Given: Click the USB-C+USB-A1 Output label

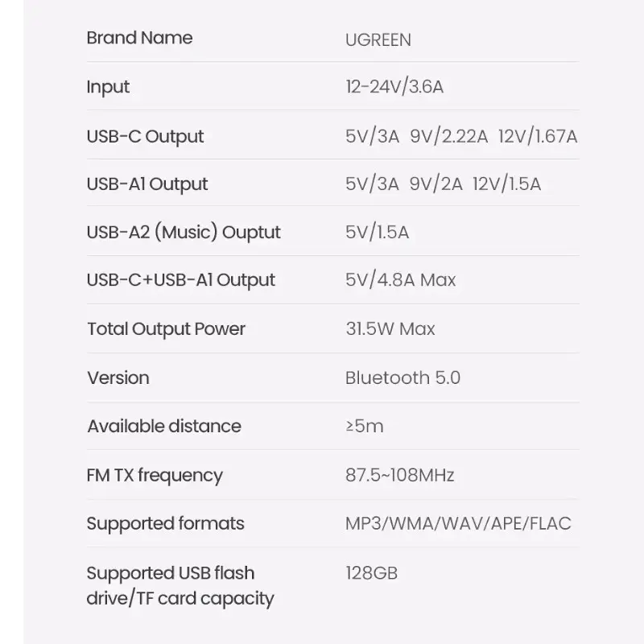Looking at the screenshot, I should tap(181, 280).
